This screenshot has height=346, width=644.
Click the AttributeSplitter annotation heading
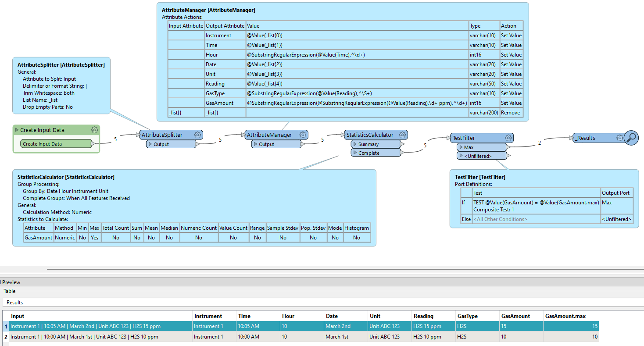click(x=61, y=65)
